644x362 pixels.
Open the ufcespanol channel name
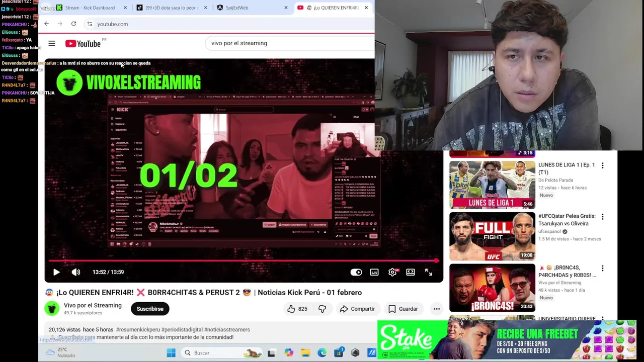(550, 232)
